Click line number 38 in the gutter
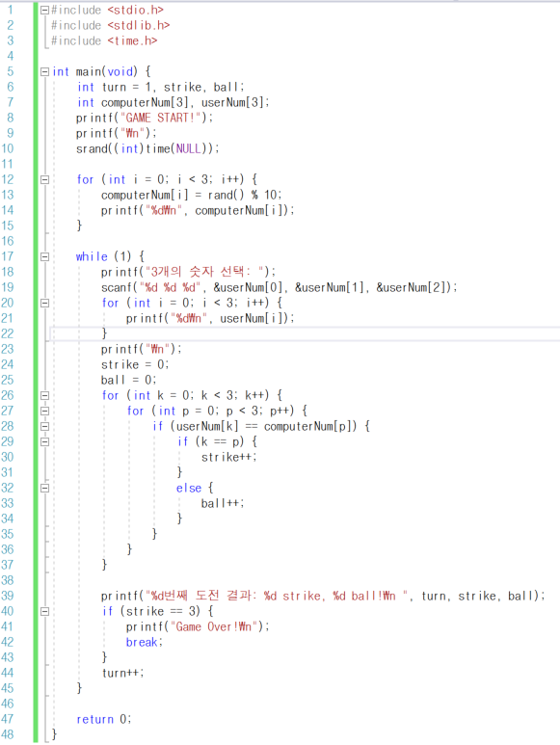 [7, 580]
